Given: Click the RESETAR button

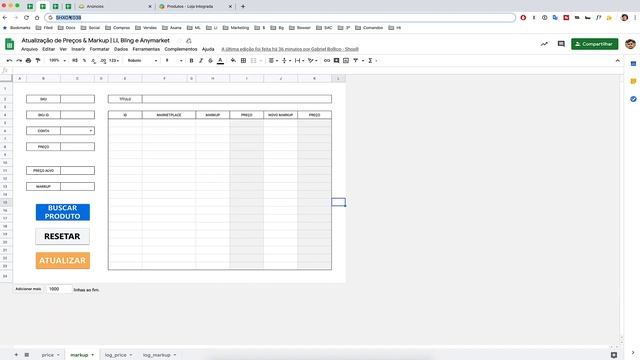Looking at the screenshot, I should (x=62, y=236).
